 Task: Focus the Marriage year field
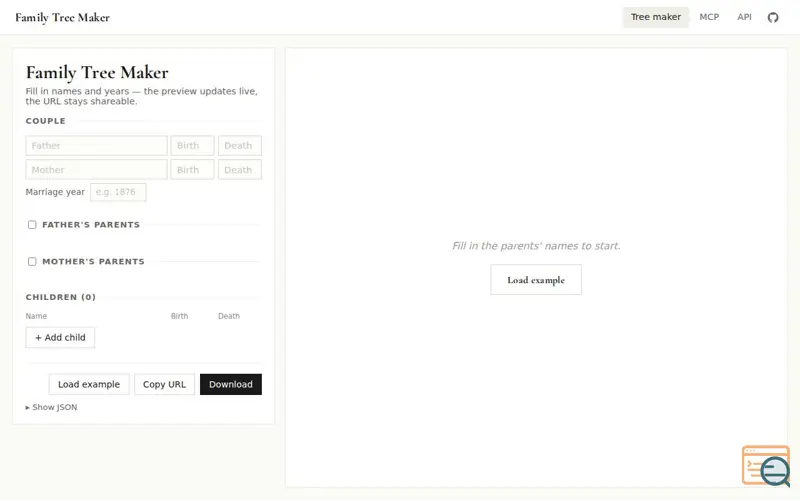(x=118, y=192)
